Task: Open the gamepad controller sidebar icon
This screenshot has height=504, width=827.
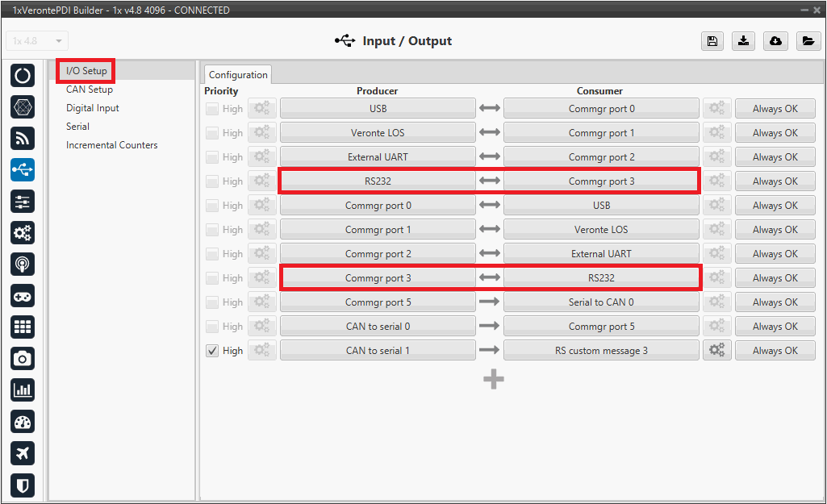Action: click(23, 296)
